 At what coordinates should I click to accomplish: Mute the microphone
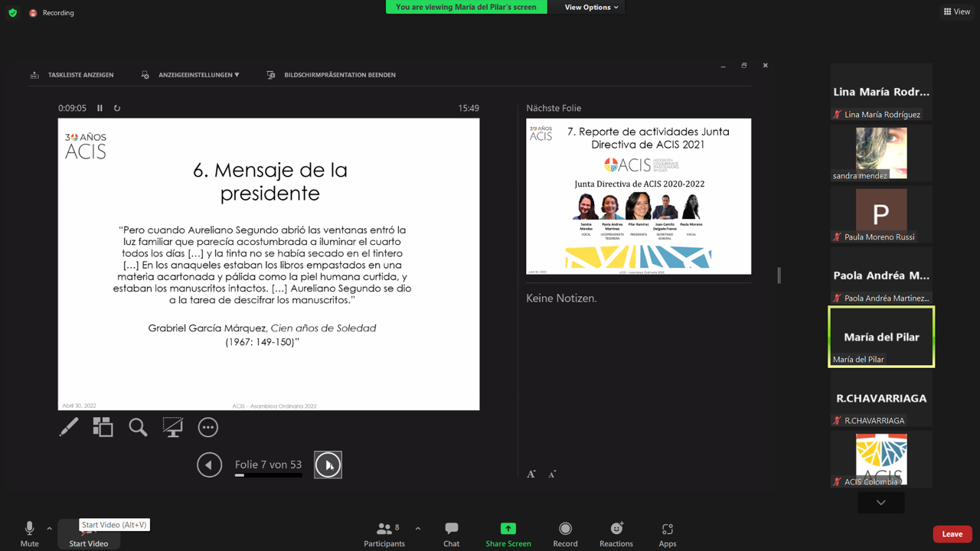pyautogui.click(x=29, y=533)
